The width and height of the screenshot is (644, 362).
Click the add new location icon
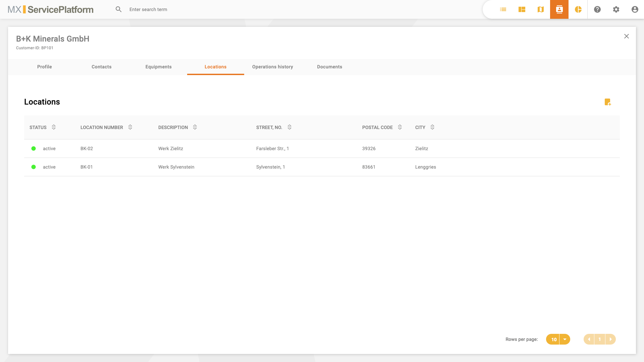tap(608, 102)
